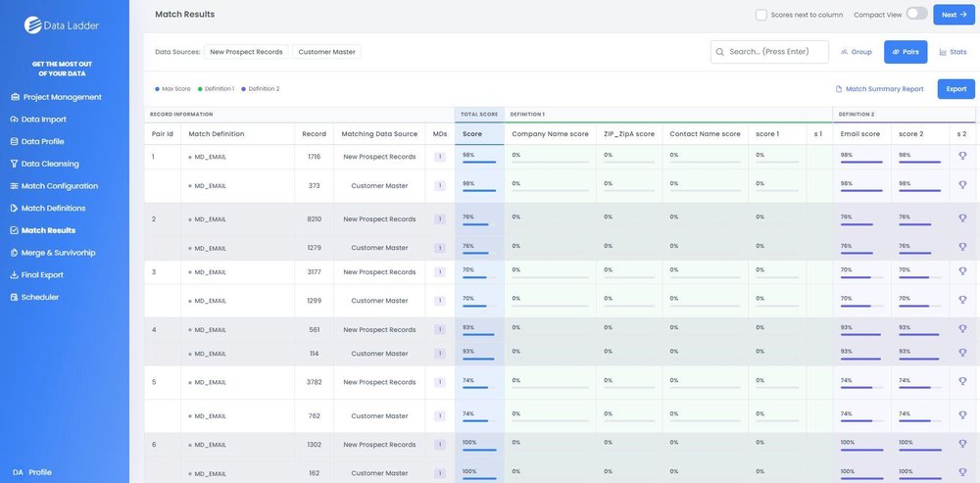Image resolution: width=980 pixels, height=483 pixels.
Task: Click the Merge & Survivorship icon
Action: tap(15, 253)
